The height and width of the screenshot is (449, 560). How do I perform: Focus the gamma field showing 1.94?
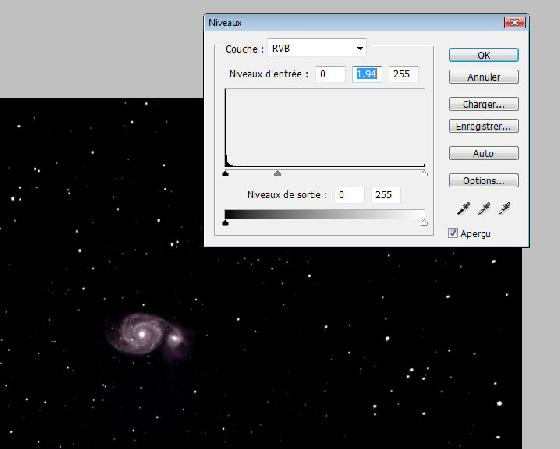367,74
